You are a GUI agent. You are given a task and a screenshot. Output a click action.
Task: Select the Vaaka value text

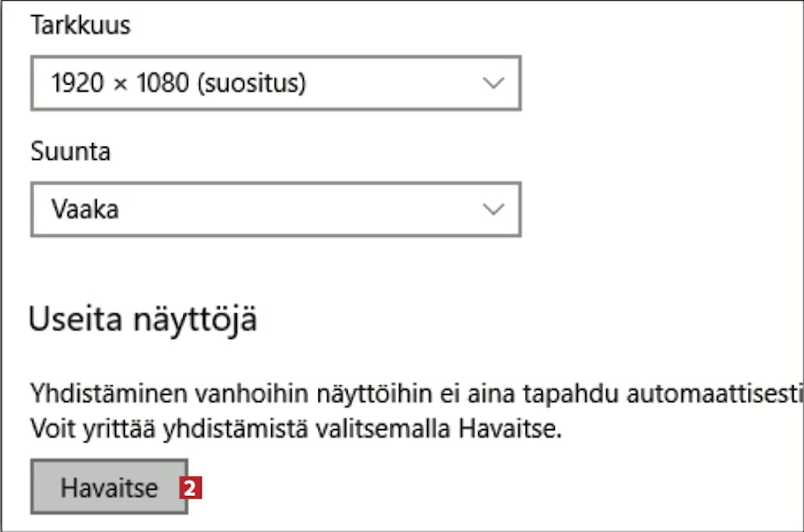[x=85, y=209]
